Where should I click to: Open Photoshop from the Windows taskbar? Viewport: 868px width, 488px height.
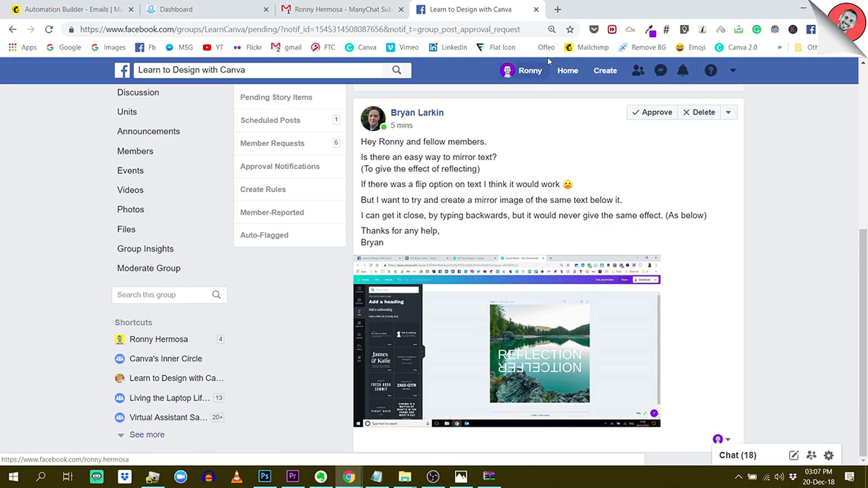point(264,476)
